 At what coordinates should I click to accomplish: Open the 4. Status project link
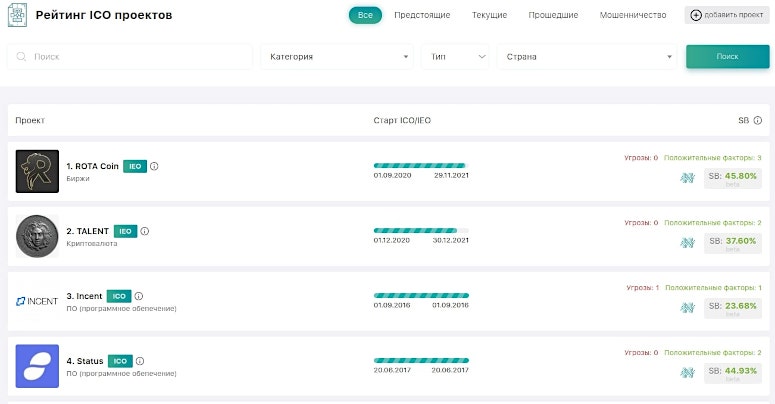click(85, 361)
